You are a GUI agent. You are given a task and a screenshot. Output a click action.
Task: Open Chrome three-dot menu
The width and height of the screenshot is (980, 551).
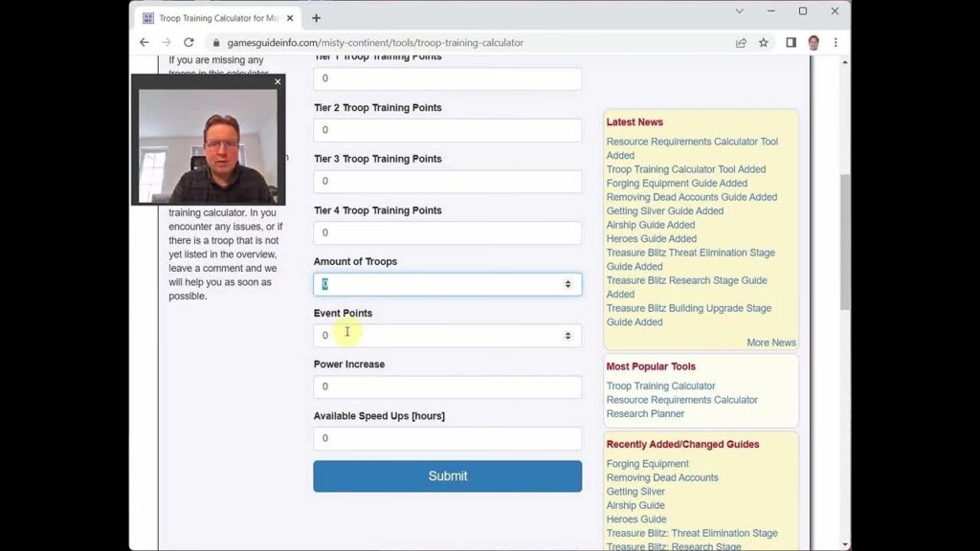coord(835,43)
